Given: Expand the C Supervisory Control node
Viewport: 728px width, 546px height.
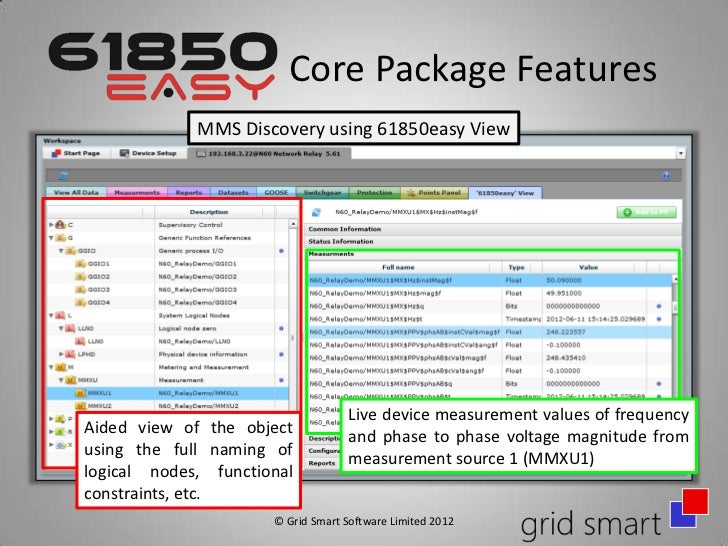Looking at the screenshot, I should pos(51,225).
